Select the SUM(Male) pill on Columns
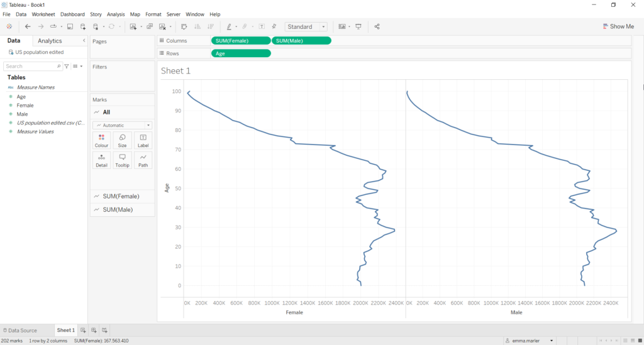The width and height of the screenshot is (644, 345). pos(301,41)
